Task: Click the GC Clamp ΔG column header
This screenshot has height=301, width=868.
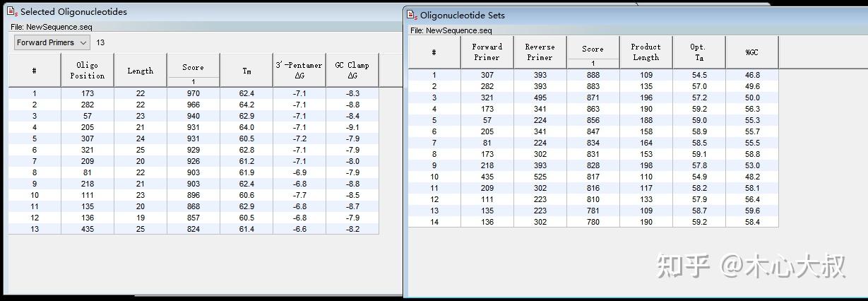Action: (x=352, y=71)
